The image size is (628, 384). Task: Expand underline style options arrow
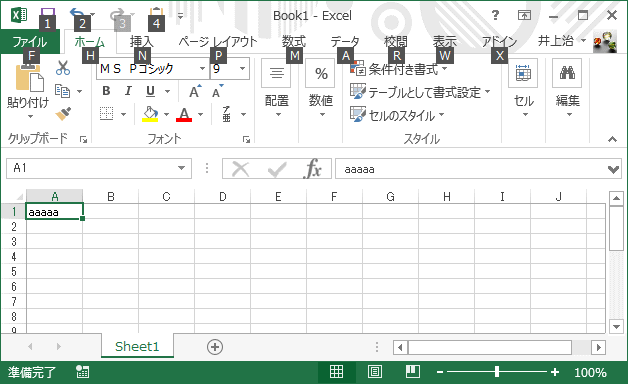click(167, 91)
